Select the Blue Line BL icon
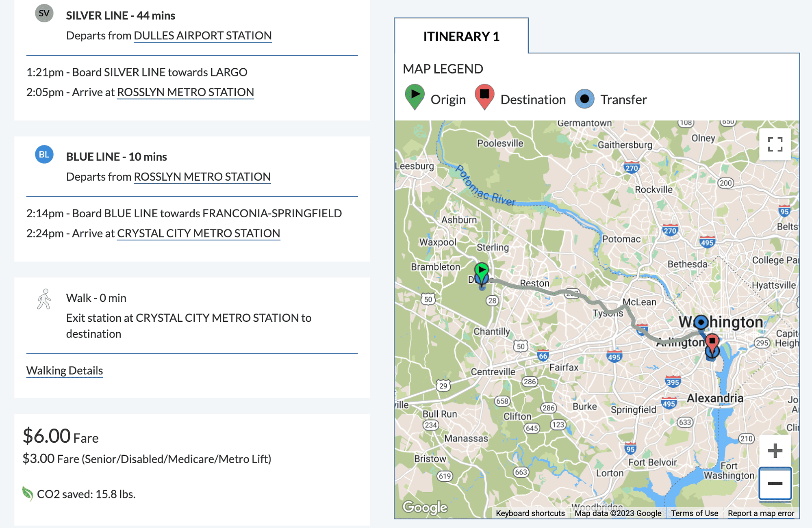This screenshot has height=528, width=812. pyautogui.click(x=44, y=154)
